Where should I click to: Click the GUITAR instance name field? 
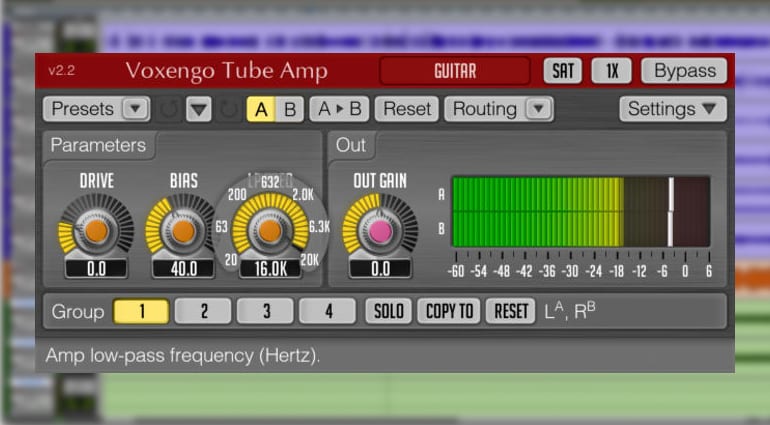(455, 71)
